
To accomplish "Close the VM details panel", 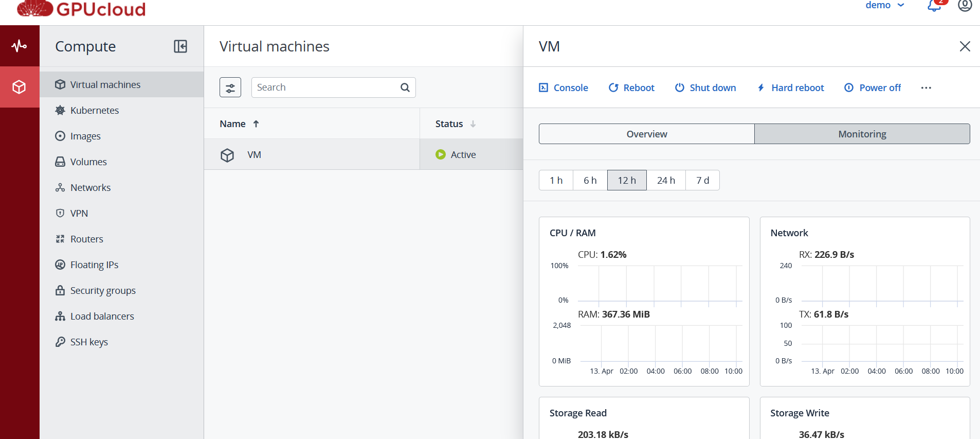I will click(965, 46).
